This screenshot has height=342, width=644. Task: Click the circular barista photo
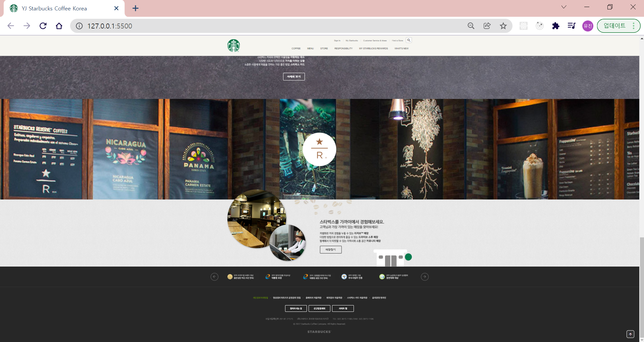click(288, 243)
